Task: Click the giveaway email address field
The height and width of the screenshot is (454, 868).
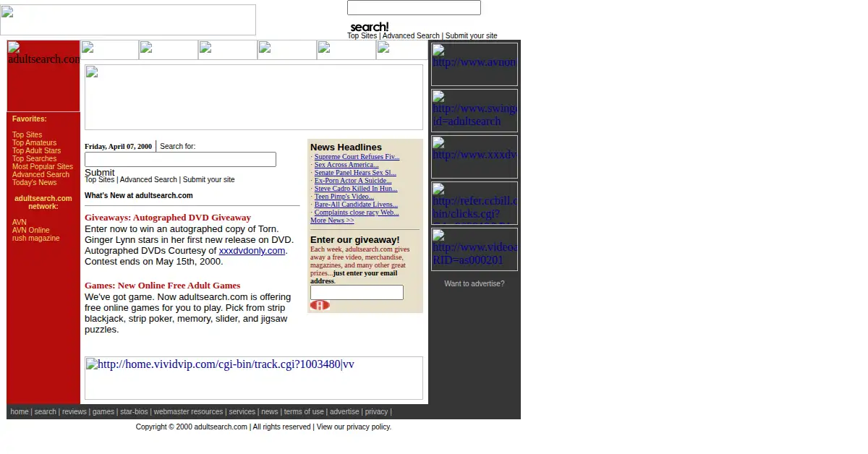Action: [357, 292]
